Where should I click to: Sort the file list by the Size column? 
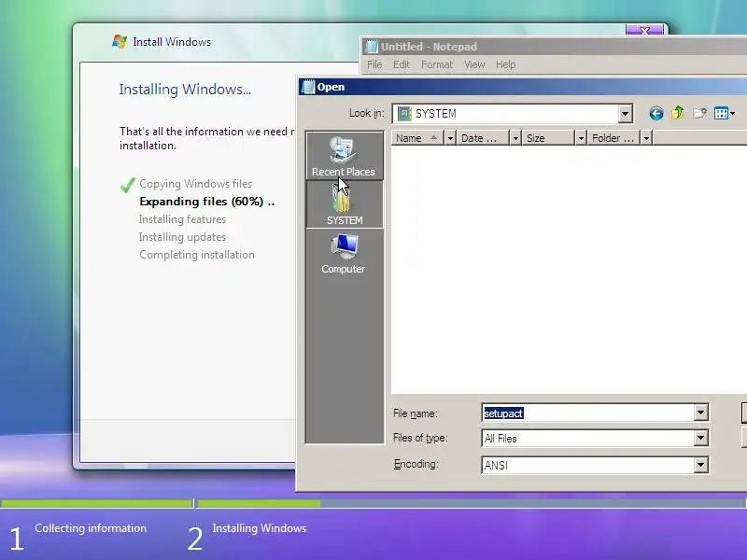click(548, 138)
